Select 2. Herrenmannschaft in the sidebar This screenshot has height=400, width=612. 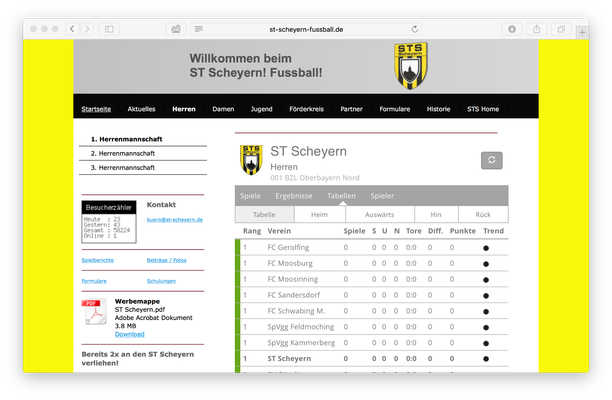(143, 153)
